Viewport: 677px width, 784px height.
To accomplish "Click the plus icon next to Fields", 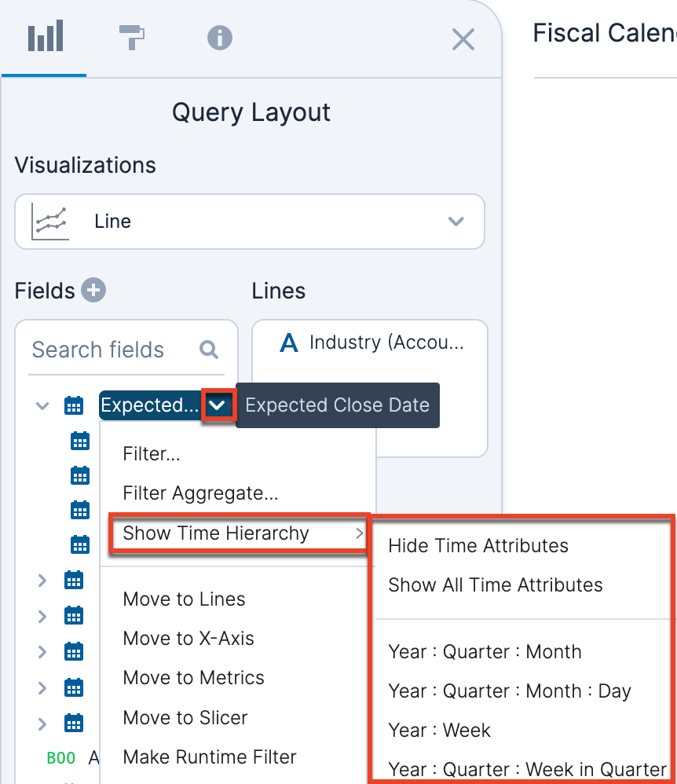I will [94, 291].
